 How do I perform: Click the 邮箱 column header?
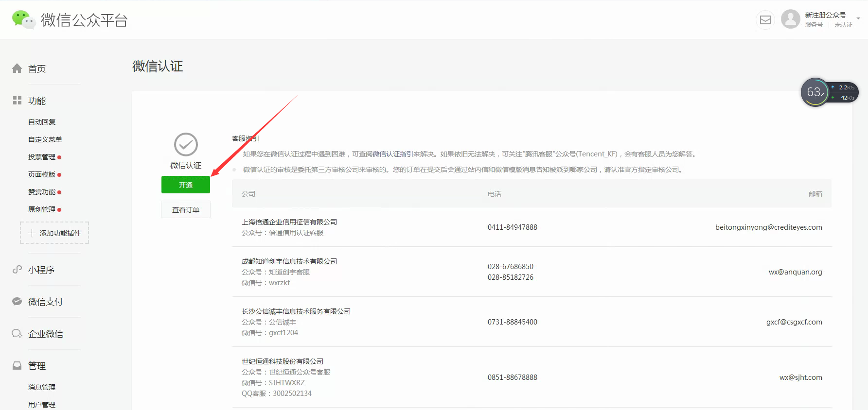pyautogui.click(x=815, y=194)
